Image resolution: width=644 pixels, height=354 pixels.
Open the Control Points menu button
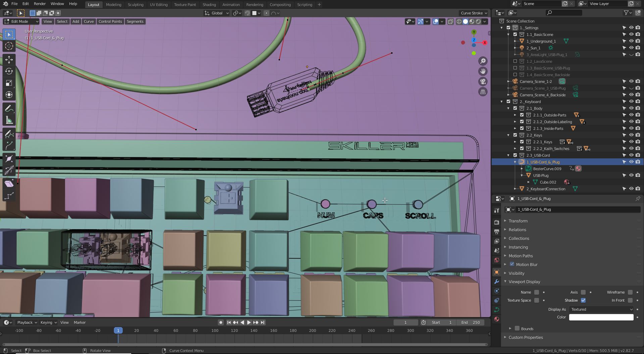tap(110, 21)
